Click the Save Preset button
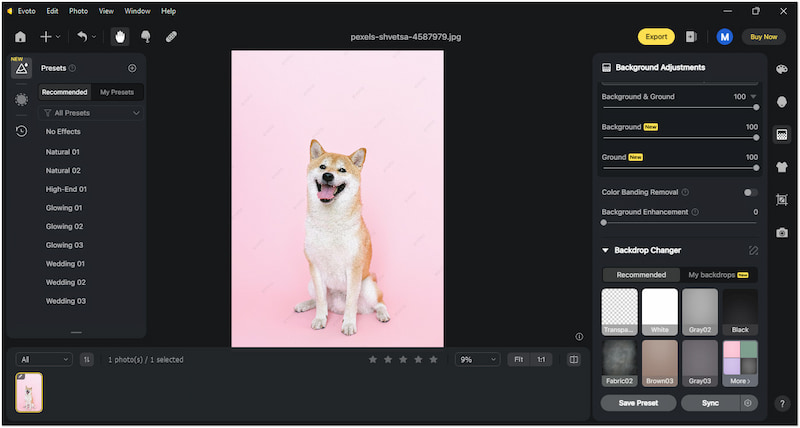 (638, 403)
